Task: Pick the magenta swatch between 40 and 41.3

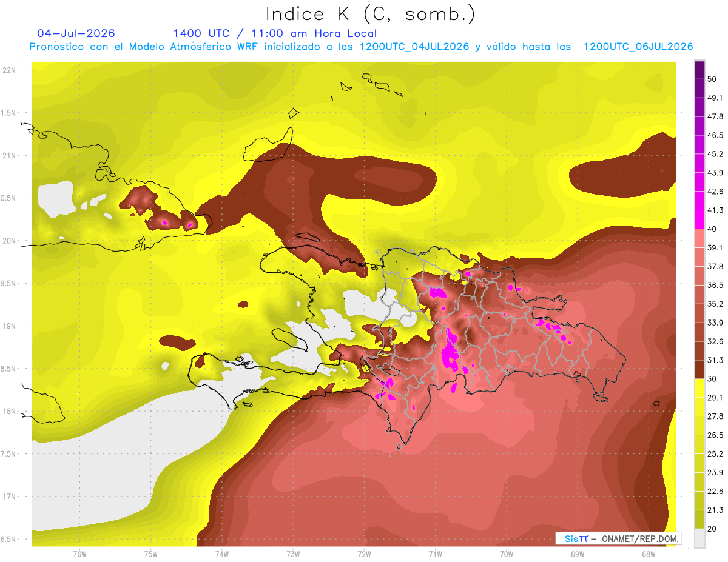Action: (x=699, y=219)
